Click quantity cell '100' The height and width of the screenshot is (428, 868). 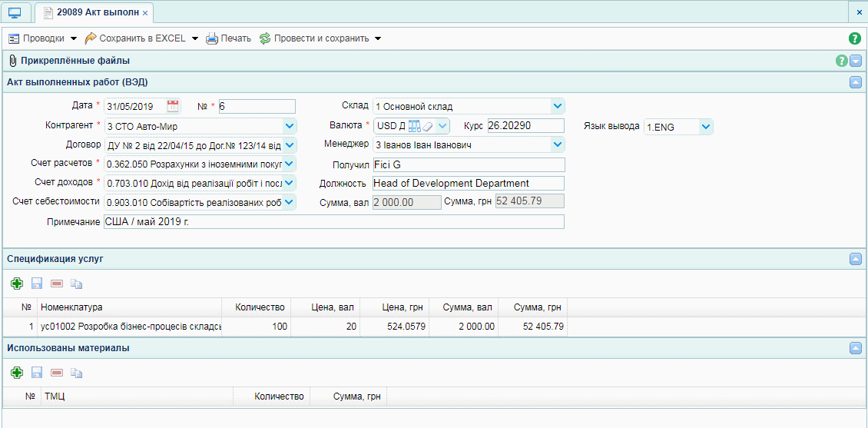(x=256, y=327)
